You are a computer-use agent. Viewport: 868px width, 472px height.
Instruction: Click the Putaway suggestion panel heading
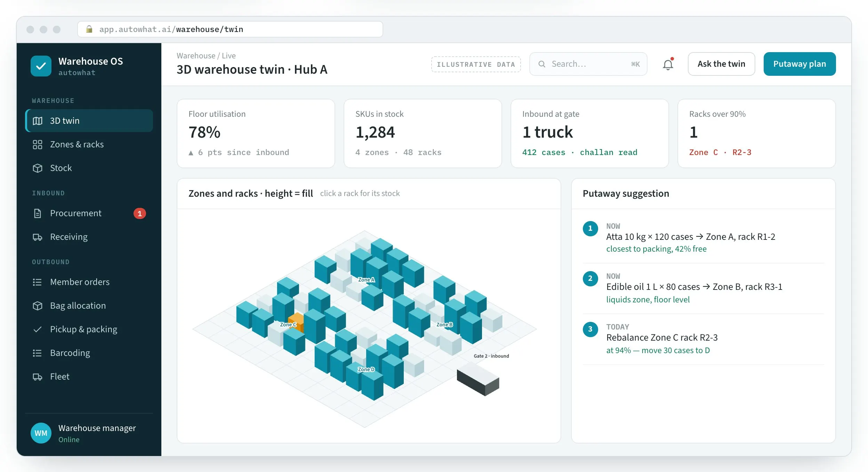[626, 194]
